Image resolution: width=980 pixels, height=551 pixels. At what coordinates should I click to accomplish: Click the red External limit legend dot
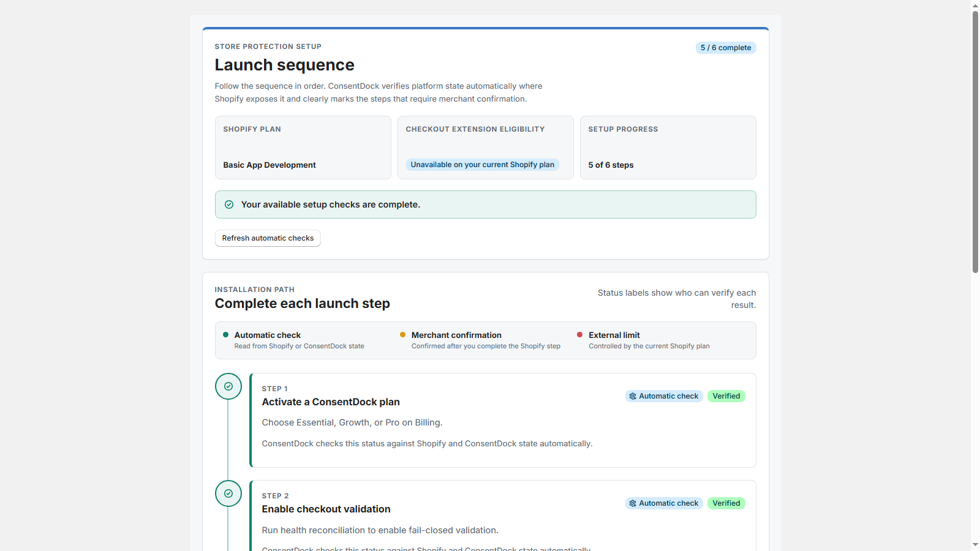[579, 335]
